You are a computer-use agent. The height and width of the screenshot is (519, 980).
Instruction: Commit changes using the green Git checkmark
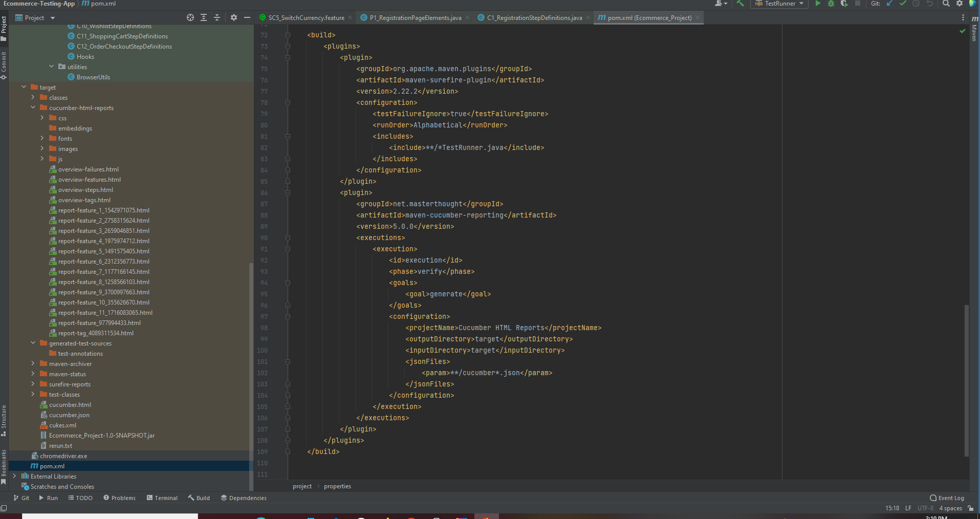[x=903, y=4]
